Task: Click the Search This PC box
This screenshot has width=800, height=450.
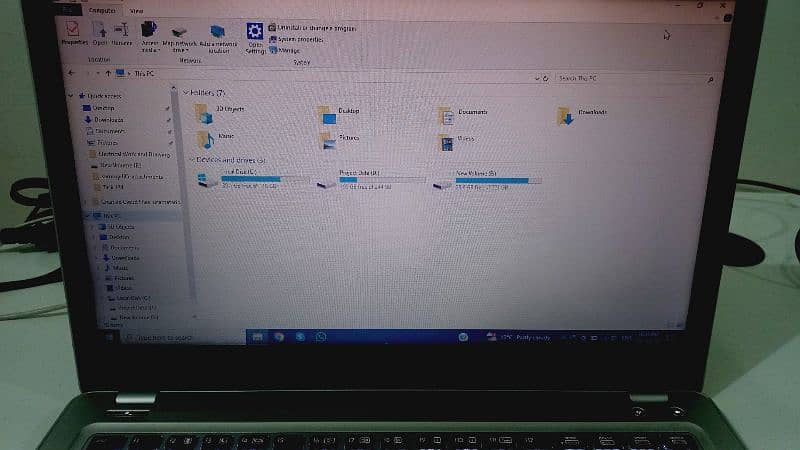Action: [x=630, y=77]
